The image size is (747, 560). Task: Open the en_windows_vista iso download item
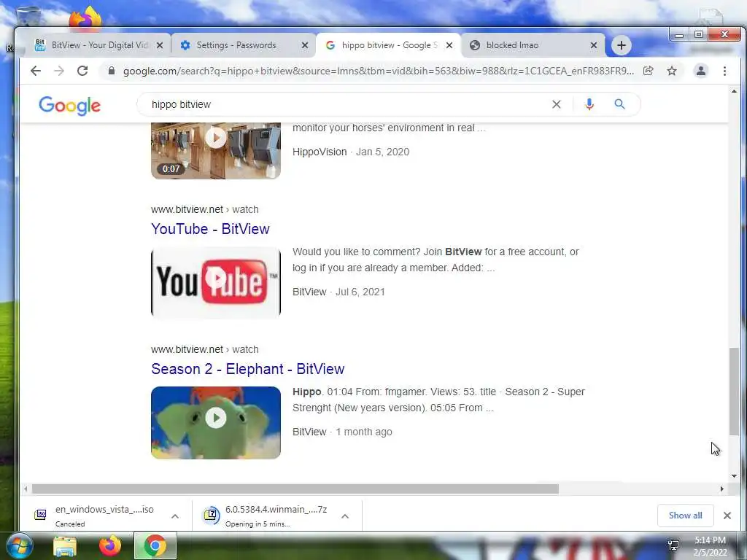tap(105, 516)
